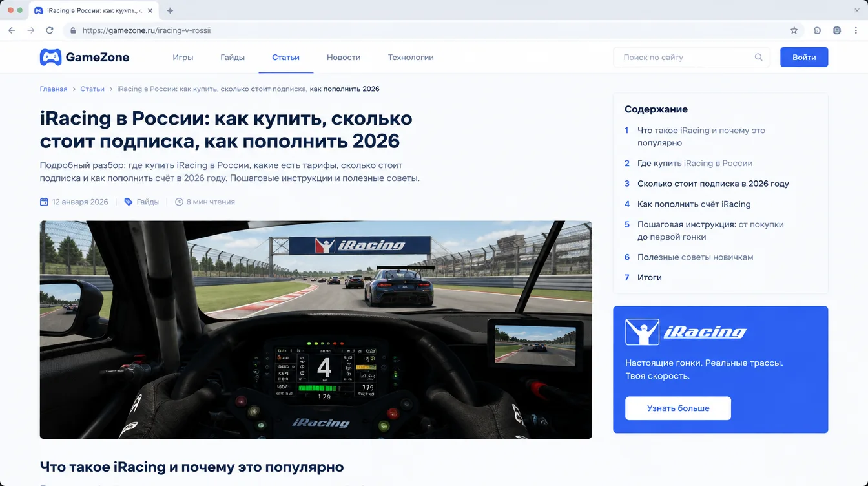This screenshot has width=868, height=486.
Task: Click the lock icon in address bar
Action: tap(73, 30)
